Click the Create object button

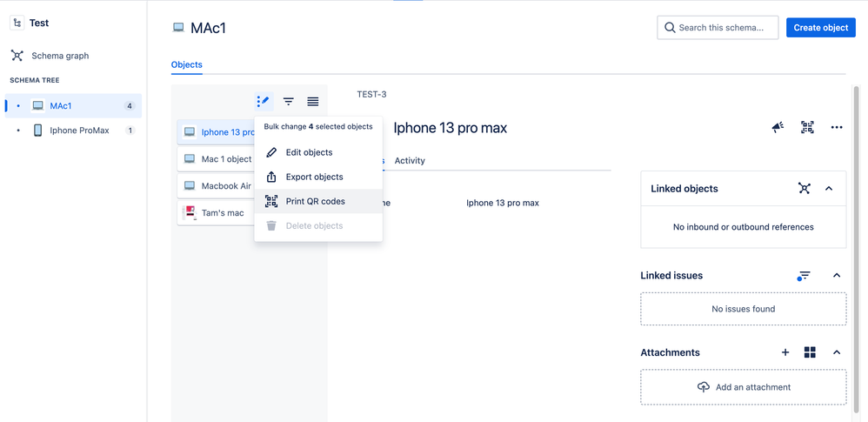[820, 28]
